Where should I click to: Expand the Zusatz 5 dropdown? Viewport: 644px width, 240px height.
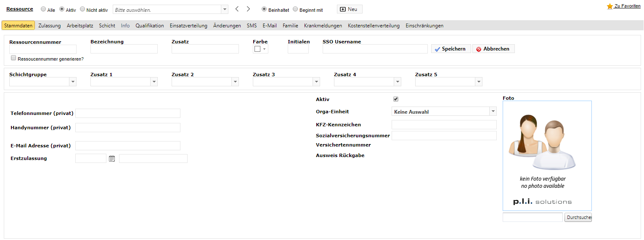[479, 82]
